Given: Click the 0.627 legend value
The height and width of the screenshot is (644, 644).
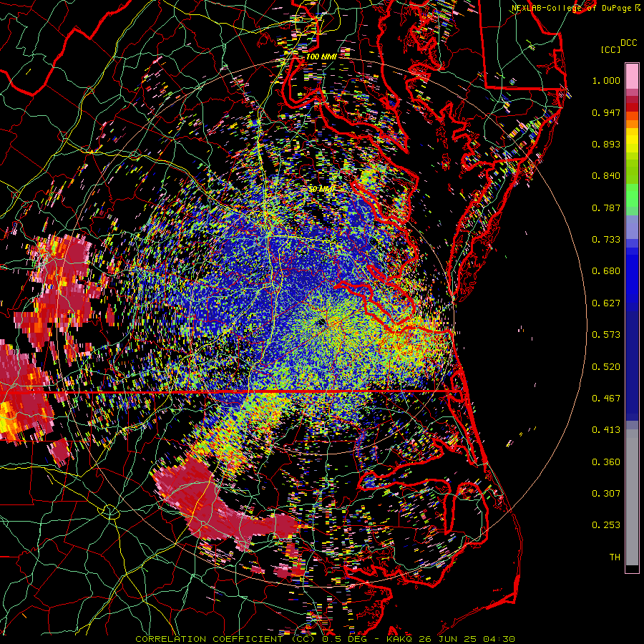Looking at the screenshot, I should pyautogui.click(x=606, y=303).
